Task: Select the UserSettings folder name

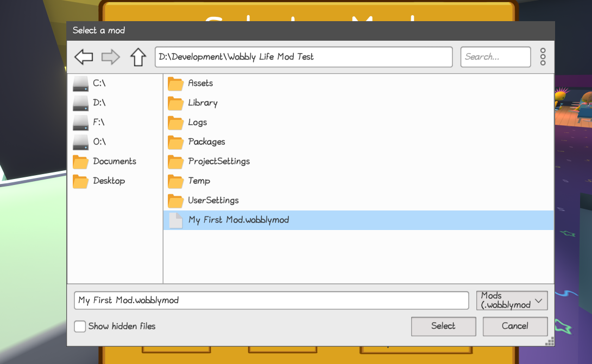Action: tap(213, 201)
